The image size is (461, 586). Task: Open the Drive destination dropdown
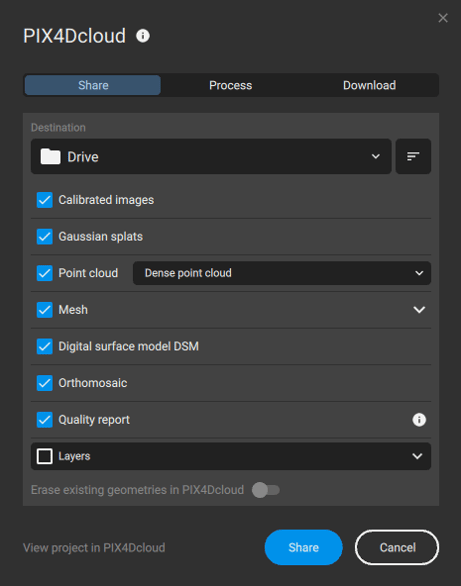(x=211, y=156)
